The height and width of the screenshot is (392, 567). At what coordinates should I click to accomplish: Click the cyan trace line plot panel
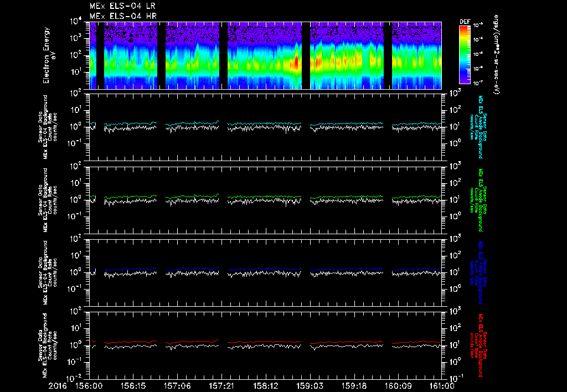point(265,127)
